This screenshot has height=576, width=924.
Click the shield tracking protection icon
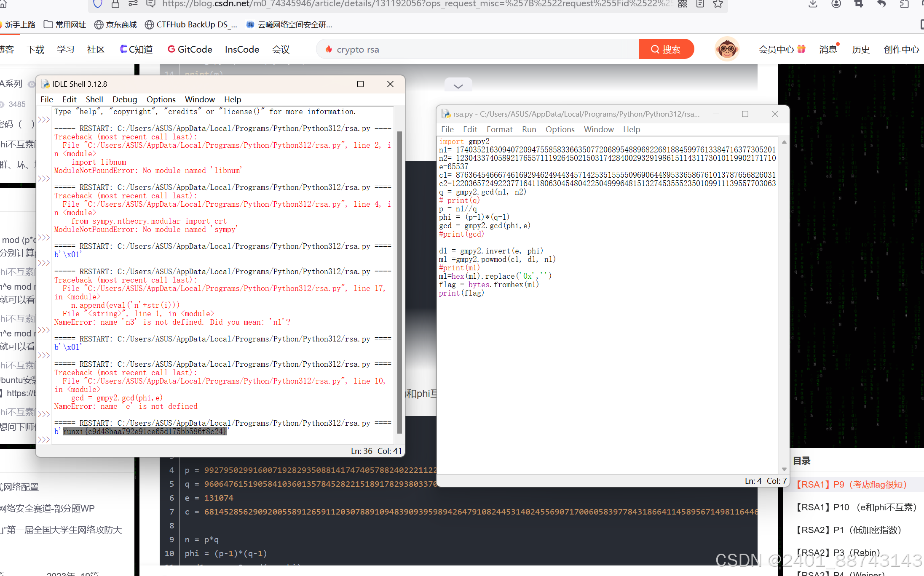(x=98, y=4)
